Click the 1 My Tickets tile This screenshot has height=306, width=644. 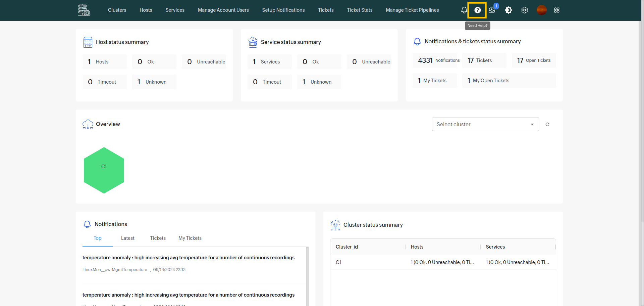(x=435, y=81)
